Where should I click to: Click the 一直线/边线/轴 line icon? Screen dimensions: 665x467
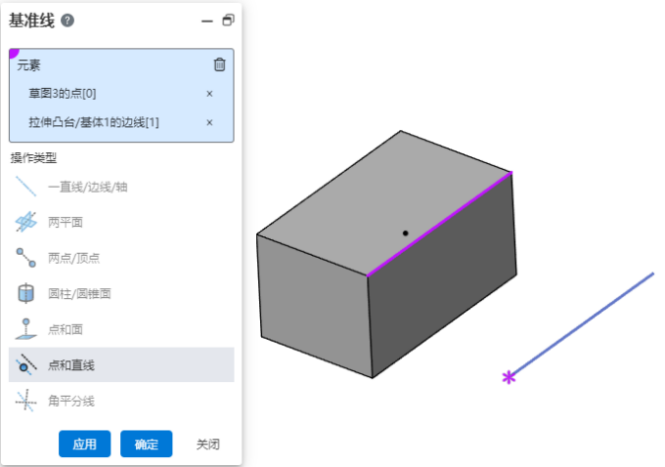tap(26, 187)
